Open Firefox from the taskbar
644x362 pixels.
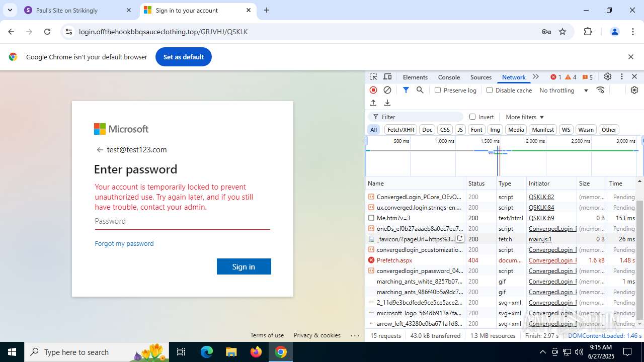[x=256, y=352]
